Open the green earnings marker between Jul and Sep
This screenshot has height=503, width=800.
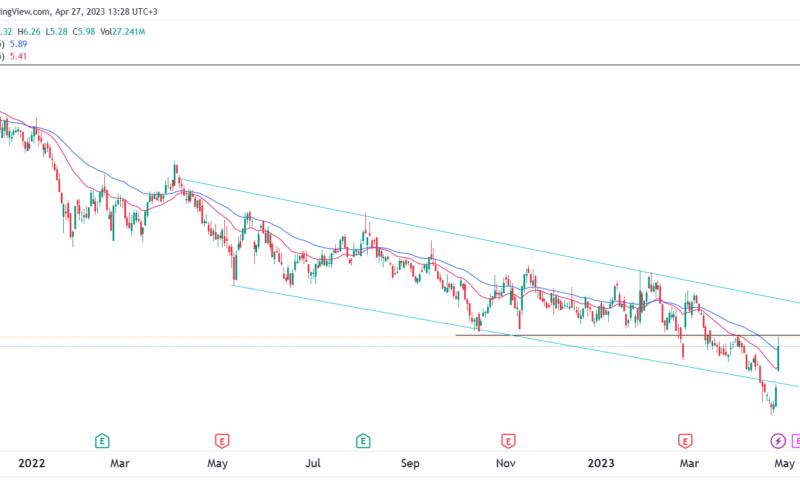[x=363, y=441]
